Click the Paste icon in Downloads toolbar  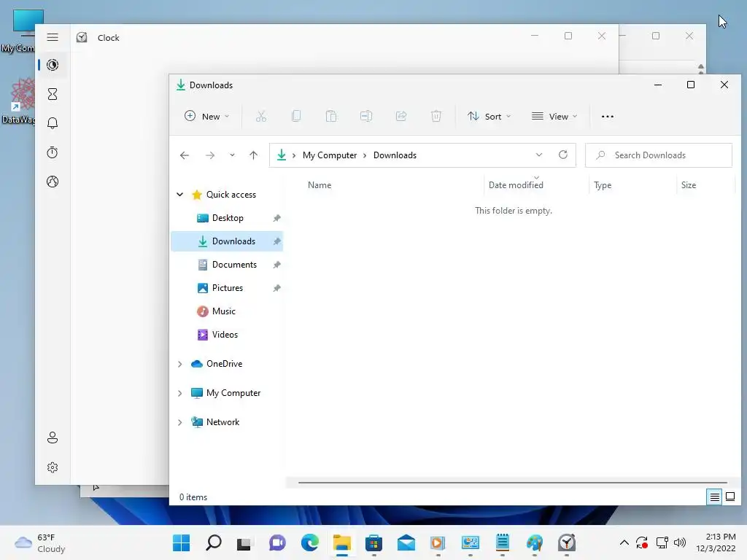click(x=331, y=116)
